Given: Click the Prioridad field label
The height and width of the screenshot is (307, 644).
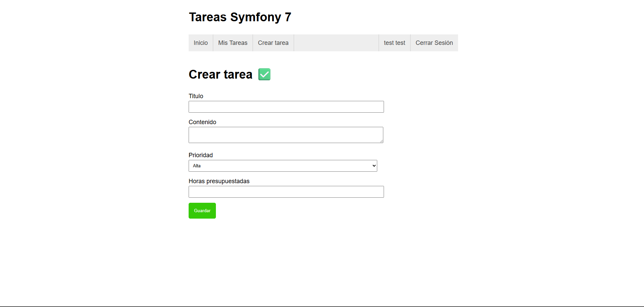Looking at the screenshot, I should click(201, 155).
